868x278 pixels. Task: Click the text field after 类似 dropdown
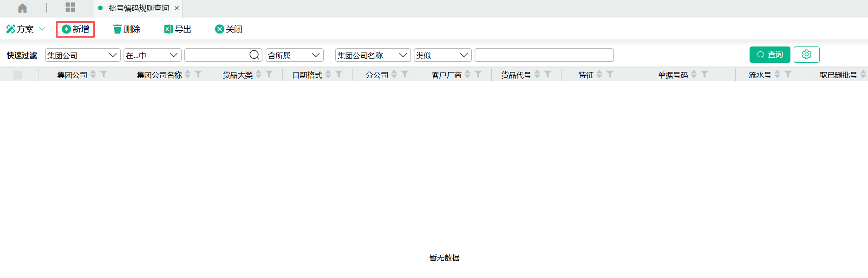tap(544, 55)
